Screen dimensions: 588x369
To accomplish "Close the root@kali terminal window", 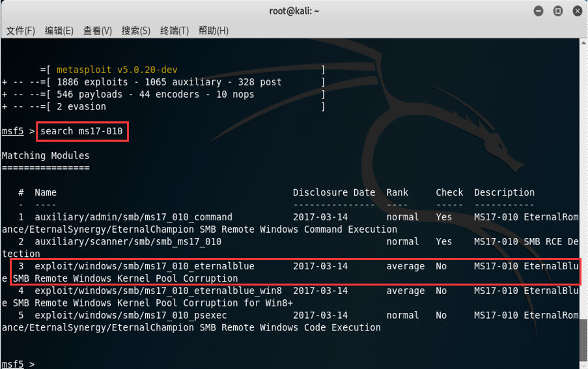I will point(578,11).
